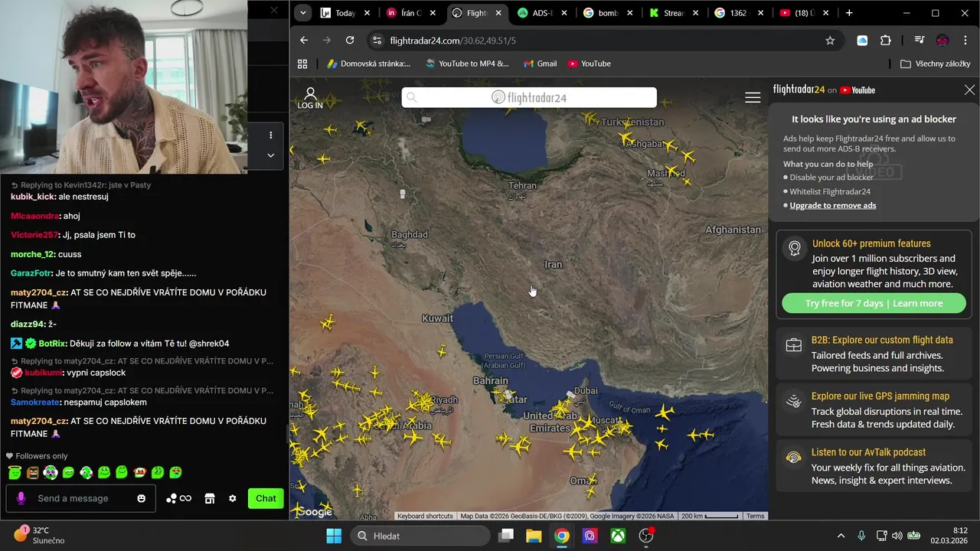Expand the Všechny záložky bookmarks folder
Image resolution: width=980 pixels, height=551 pixels.
(936, 64)
